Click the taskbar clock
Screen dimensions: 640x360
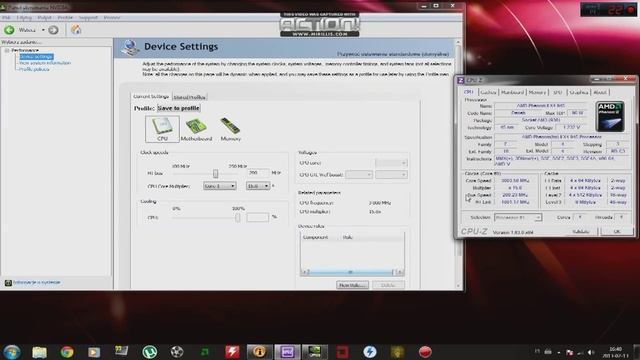[x=616, y=352]
